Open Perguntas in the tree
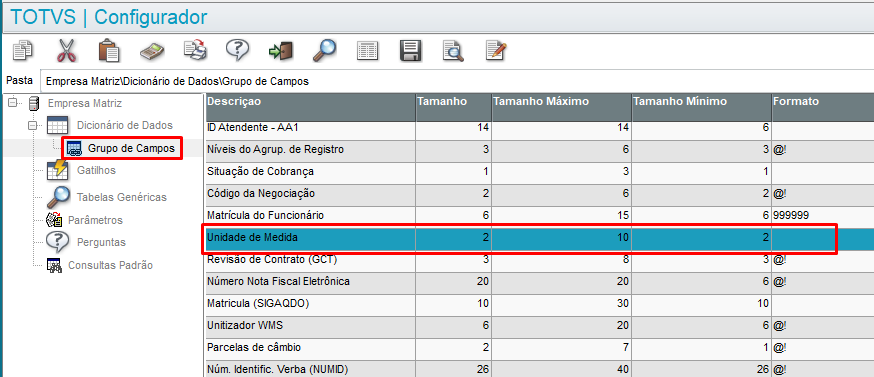Screen dimensions: 874x377 (101, 243)
